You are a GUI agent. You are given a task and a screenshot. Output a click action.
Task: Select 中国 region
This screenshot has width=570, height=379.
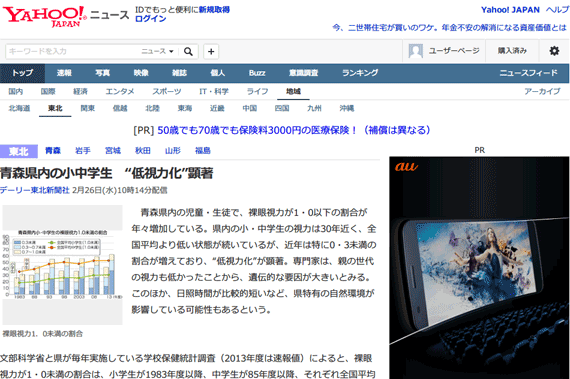[249, 108]
